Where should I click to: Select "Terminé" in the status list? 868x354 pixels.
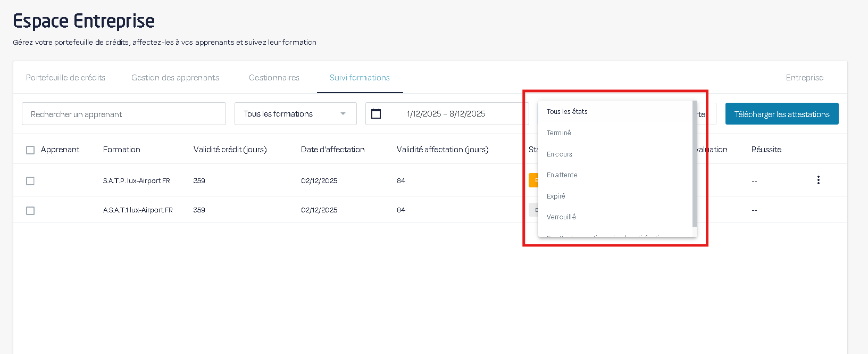tap(559, 133)
